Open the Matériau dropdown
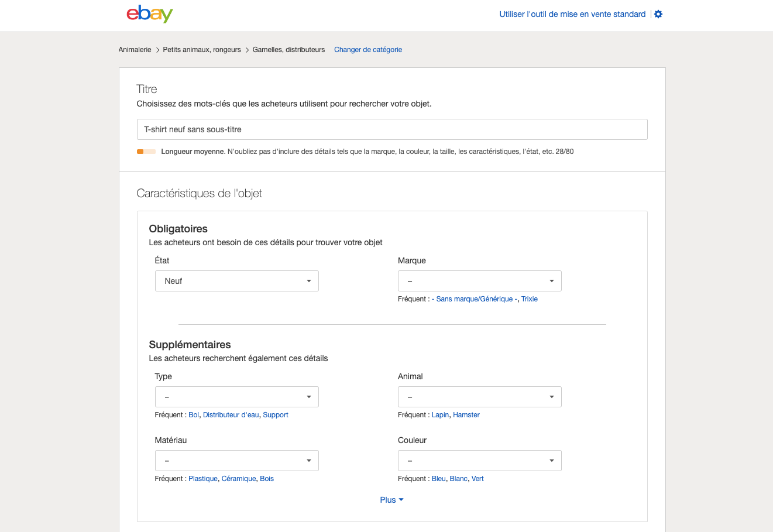This screenshot has height=532, width=773. pyautogui.click(x=237, y=461)
